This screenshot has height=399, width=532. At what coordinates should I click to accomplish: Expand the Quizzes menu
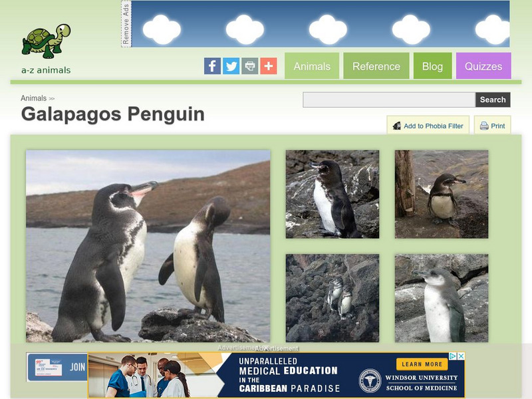click(483, 66)
